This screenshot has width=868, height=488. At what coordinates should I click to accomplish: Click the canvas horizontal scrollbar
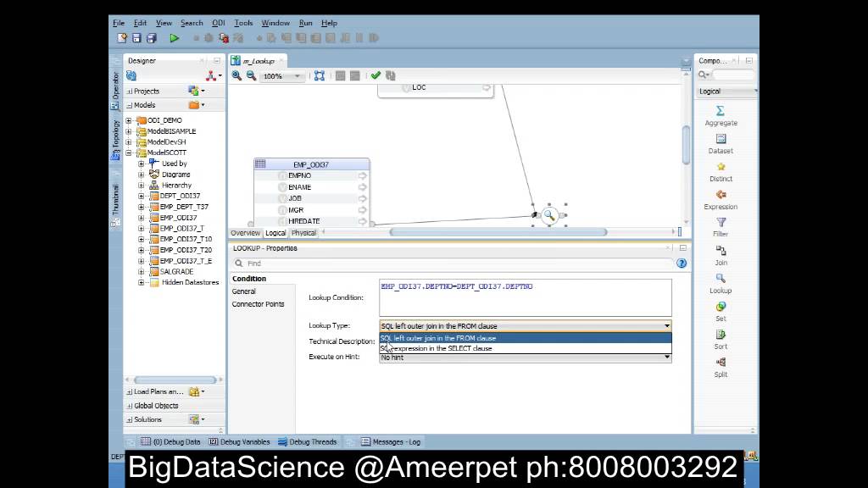click(498, 232)
